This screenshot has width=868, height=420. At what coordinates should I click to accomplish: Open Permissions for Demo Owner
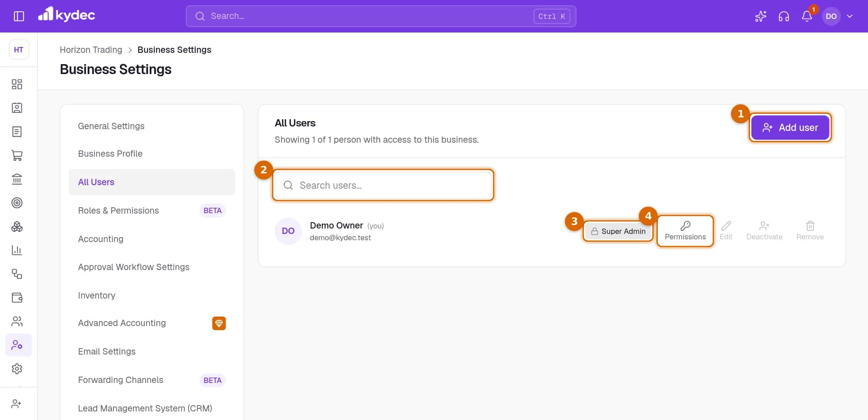click(x=685, y=231)
